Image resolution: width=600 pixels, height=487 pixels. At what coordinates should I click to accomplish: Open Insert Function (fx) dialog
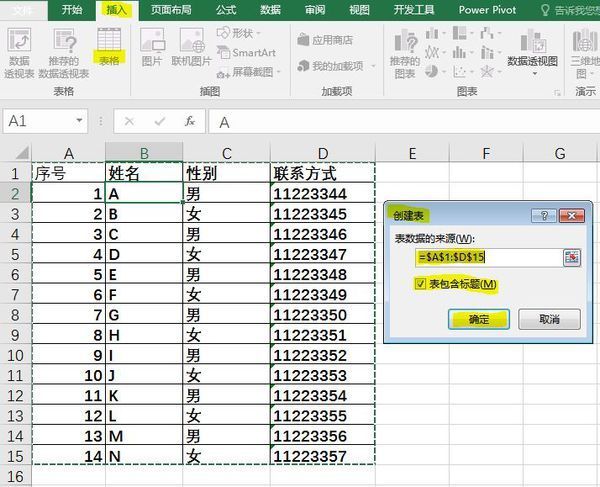(190, 122)
